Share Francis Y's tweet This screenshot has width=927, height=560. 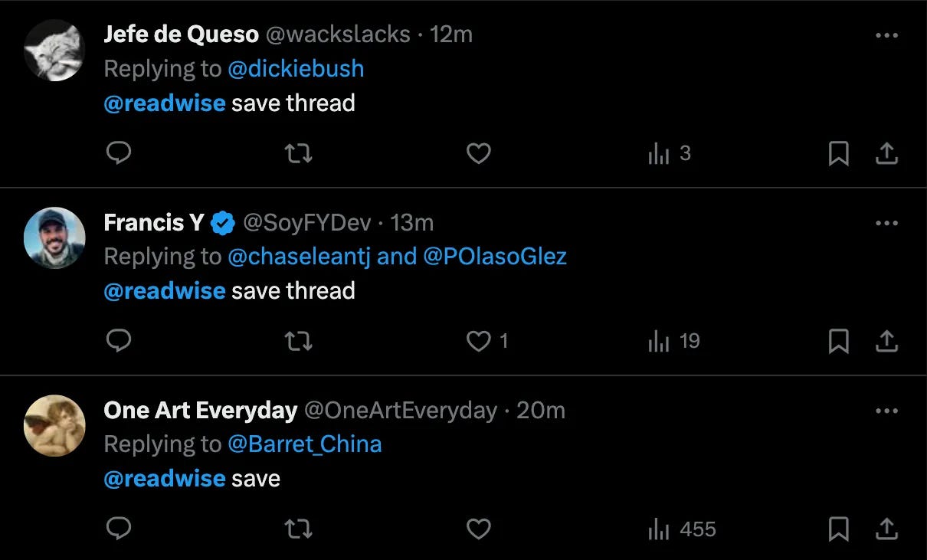pyautogui.click(x=886, y=342)
